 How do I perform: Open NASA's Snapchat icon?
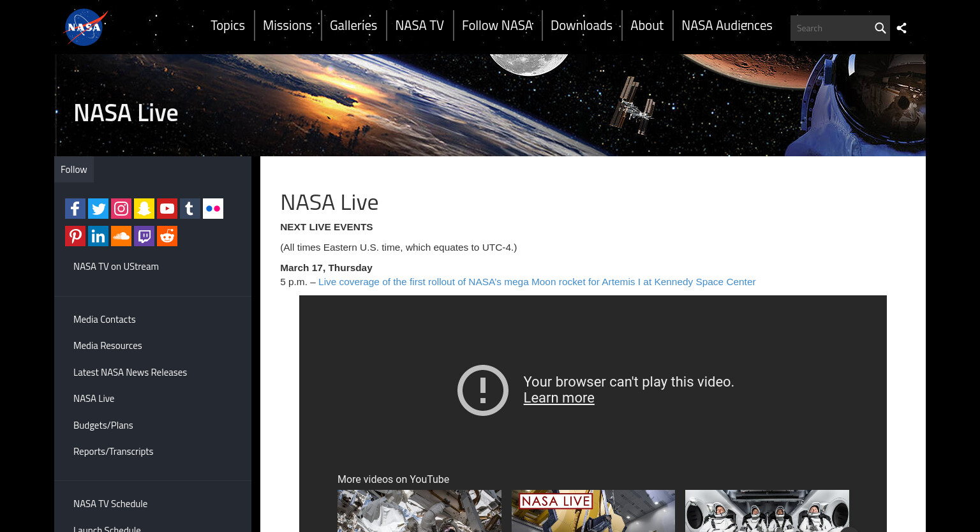(144, 209)
